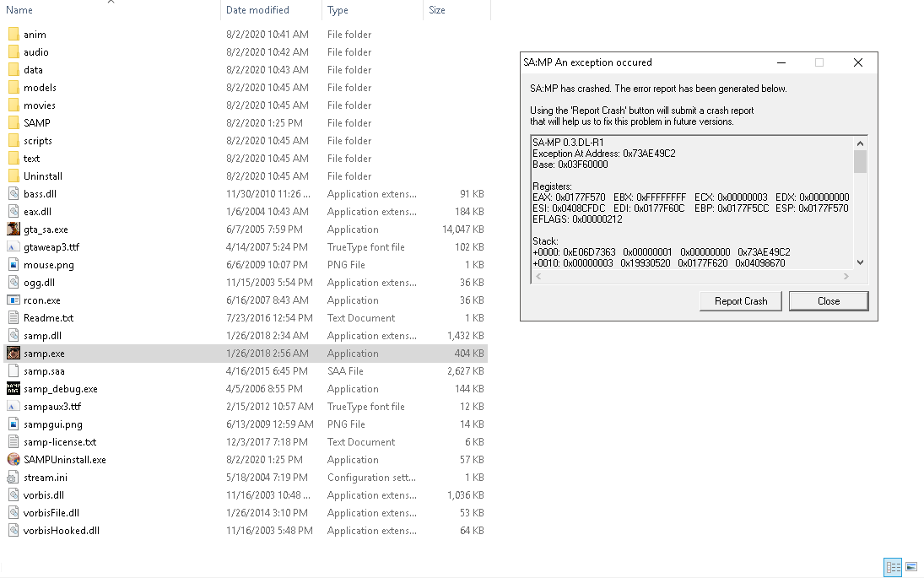Click SA-MP 0.3.DL-R1 line in report
Viewport: 924px width, 578px height.
[x=568, y=143]
